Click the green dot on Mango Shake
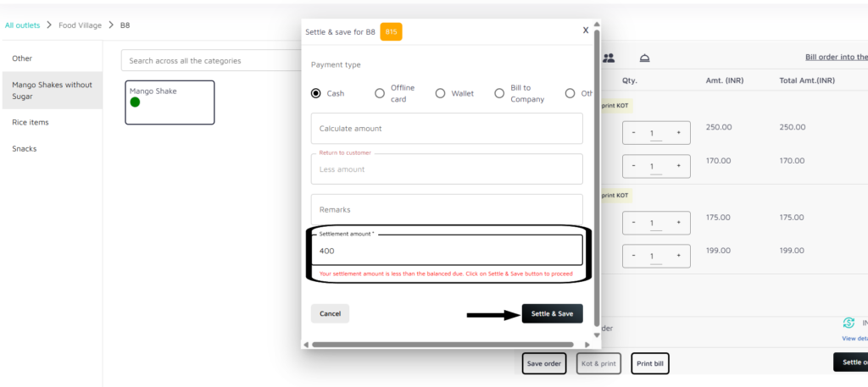The height and width of the screenshot is (387, 868). pyautogui.click(x=135, y=102)
